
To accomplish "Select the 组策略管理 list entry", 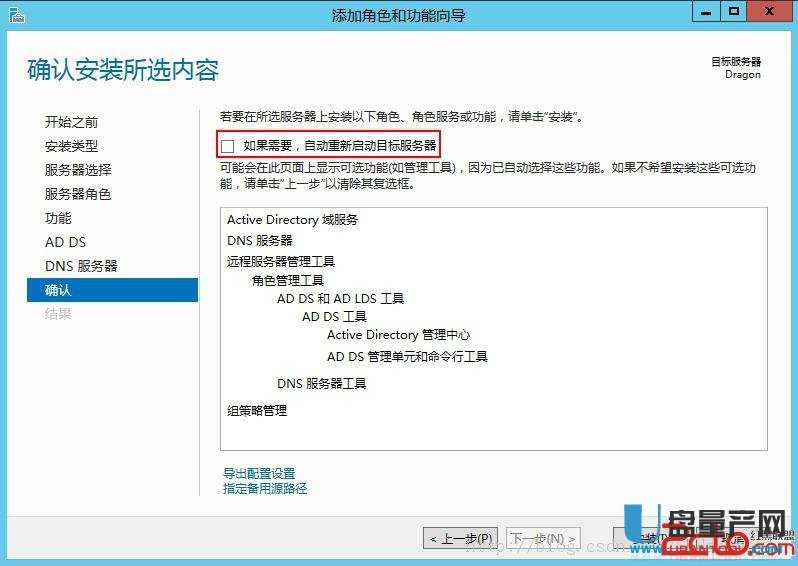I will coord(257,410).
